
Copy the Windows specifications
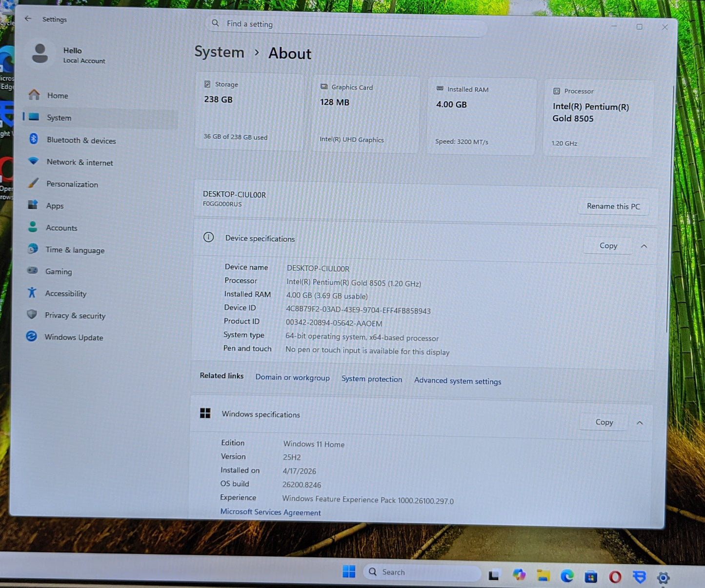(x=604, y=422)
